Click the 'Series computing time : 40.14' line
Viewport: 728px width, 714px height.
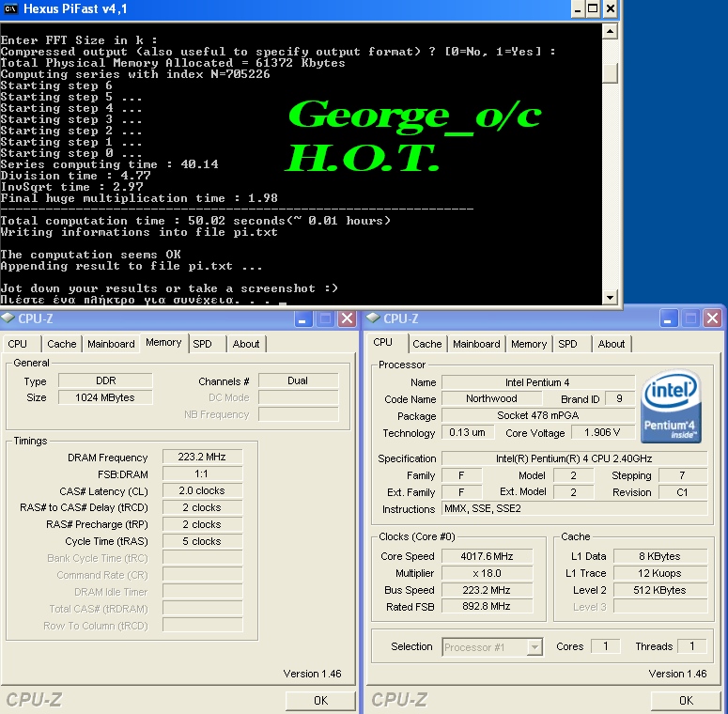(x=109, y=164)
